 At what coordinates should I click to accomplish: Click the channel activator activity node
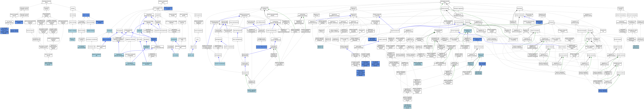19,22
